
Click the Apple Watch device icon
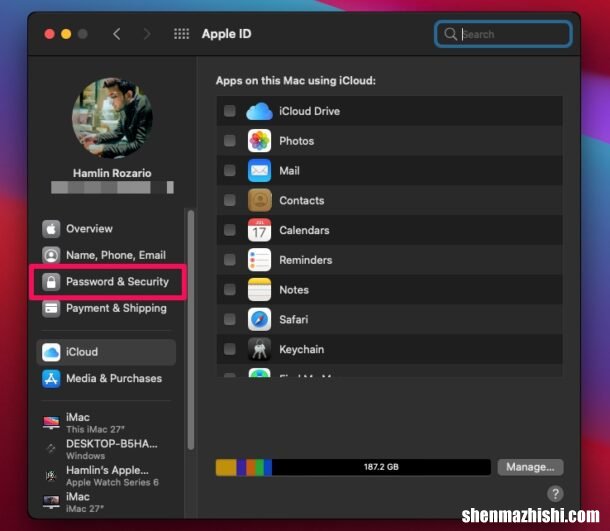(x=51, y=475)
